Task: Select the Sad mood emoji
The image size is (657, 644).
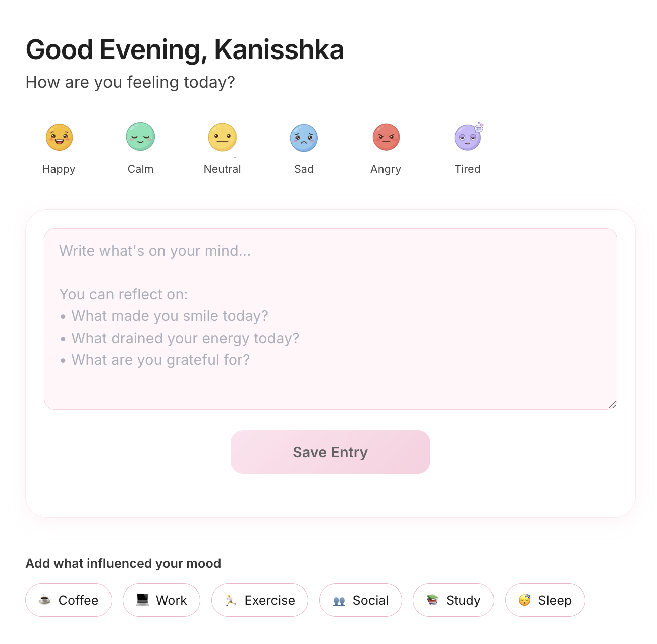Action: tap(304, 137)
